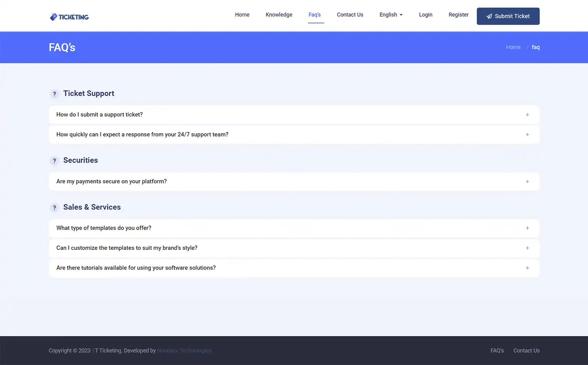Open the English language dropdown caret
This screenshot has width=588, height=365.
pos(401,15)
